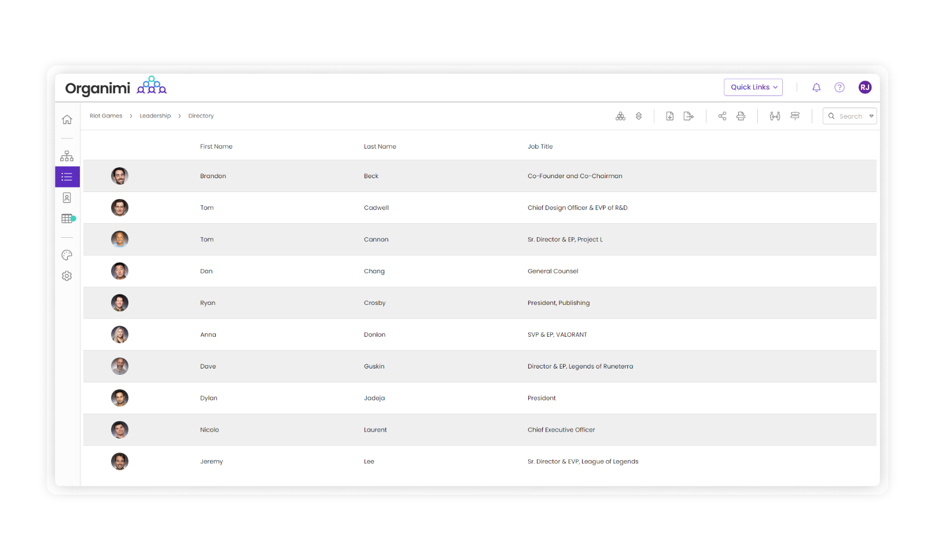Open the photoboard person icon
Viewport: 935px width, 560px height.
point(67,198)
